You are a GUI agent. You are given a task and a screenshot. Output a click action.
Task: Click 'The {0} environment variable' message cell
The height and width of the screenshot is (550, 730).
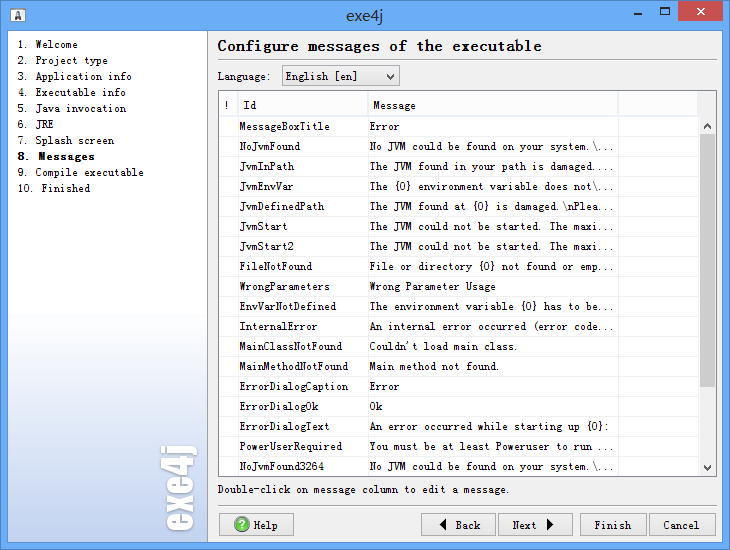click(491, 186)
